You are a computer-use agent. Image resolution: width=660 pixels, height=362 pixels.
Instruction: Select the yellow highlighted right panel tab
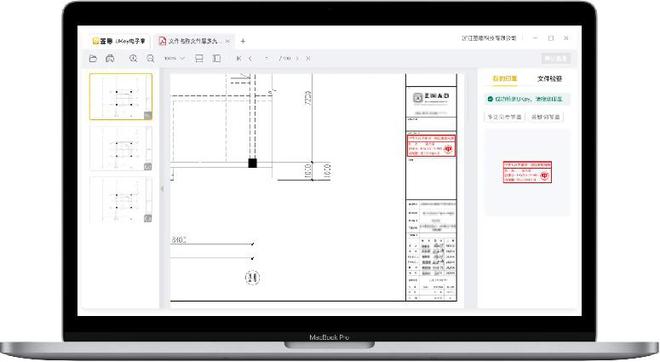505,79
